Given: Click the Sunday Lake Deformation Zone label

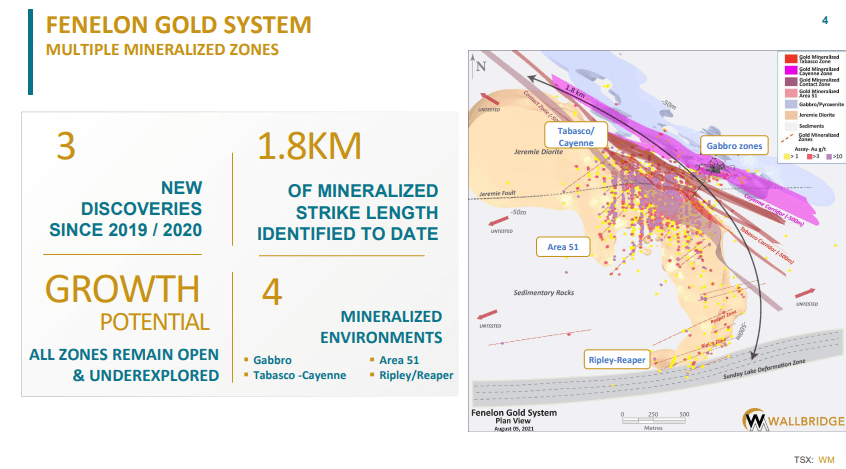Looking at the screenshot, I should [764, 369].
